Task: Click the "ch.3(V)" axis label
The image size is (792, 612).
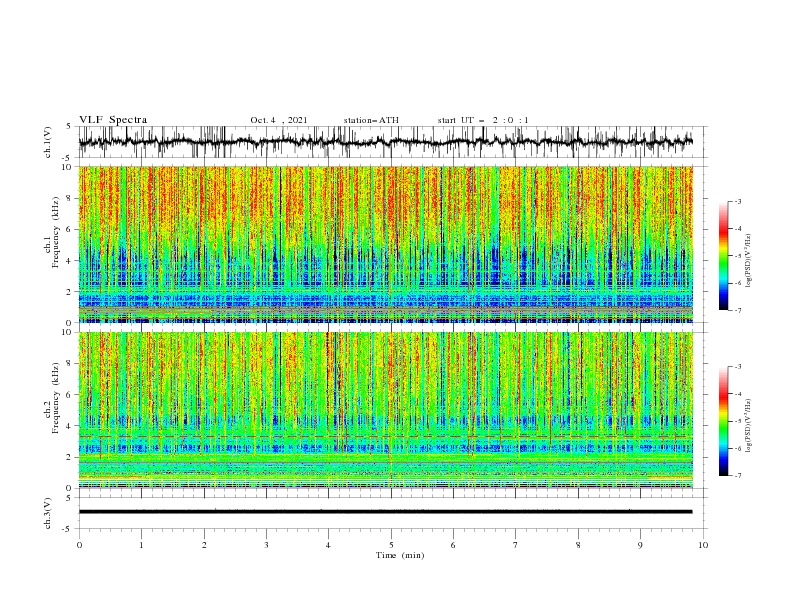Action: pos(48,514)
